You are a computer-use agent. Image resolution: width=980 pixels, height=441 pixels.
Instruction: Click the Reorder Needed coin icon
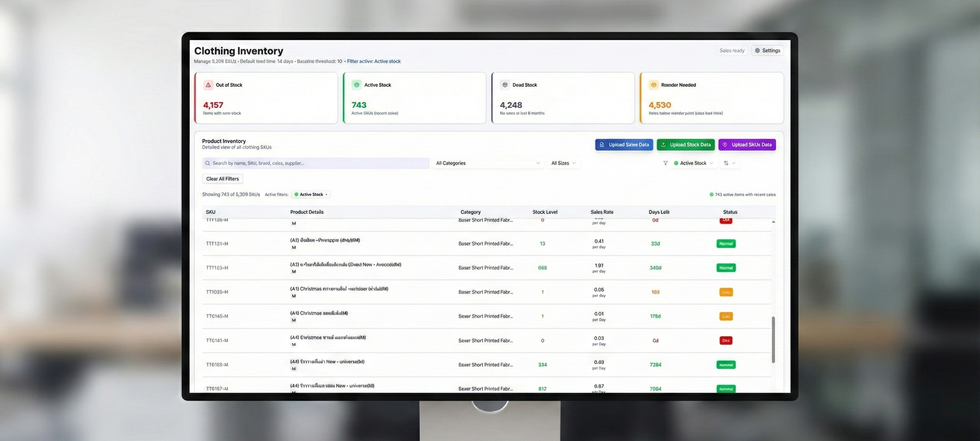click(x=653, y=84)
